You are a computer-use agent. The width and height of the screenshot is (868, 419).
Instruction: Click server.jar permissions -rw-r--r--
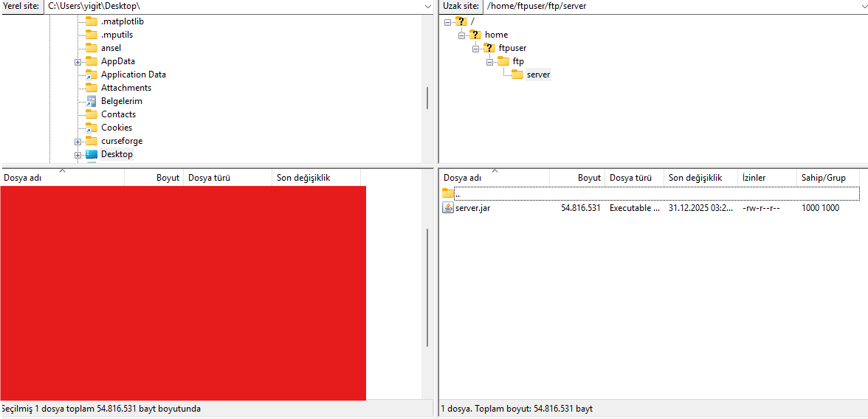pos(761,208)
